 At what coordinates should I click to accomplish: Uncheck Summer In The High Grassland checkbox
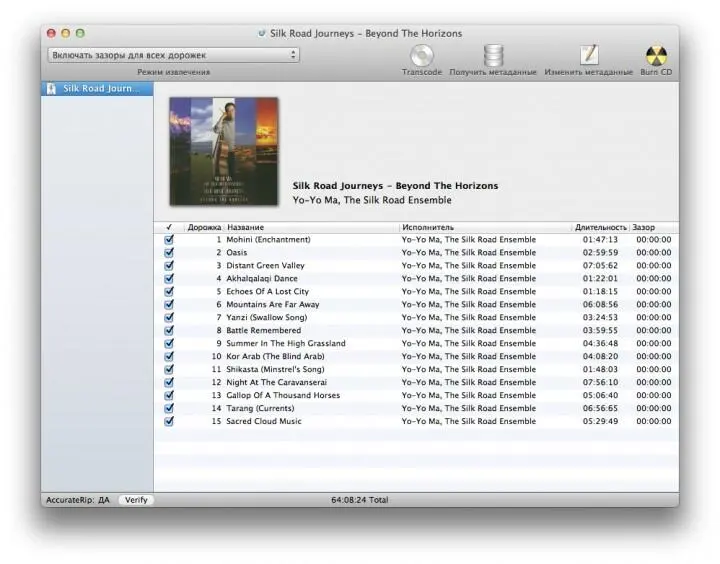tap(169, 343)
